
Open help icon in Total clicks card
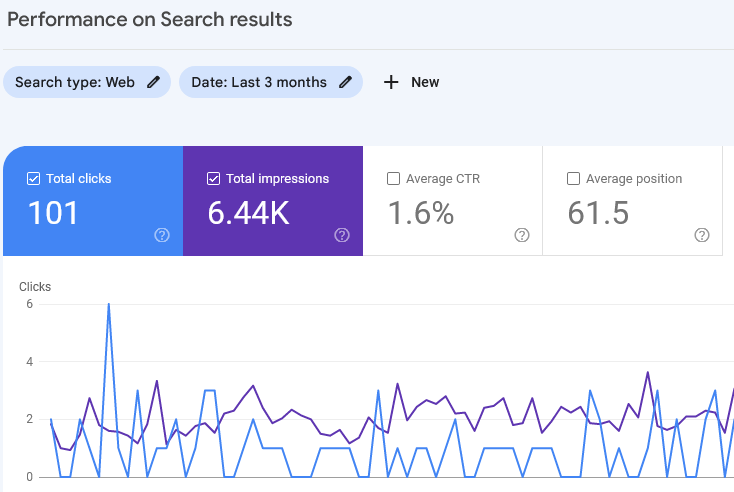click(x=162, y=235)
